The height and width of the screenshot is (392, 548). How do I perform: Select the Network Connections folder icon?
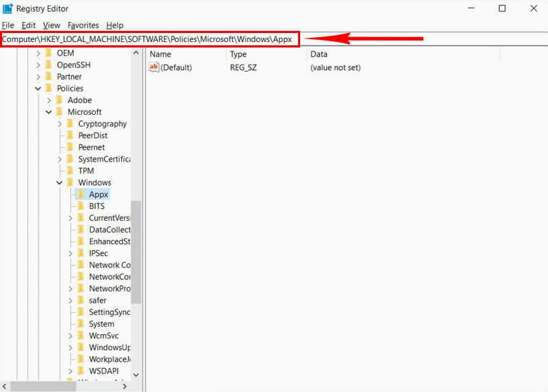[81, 265]
